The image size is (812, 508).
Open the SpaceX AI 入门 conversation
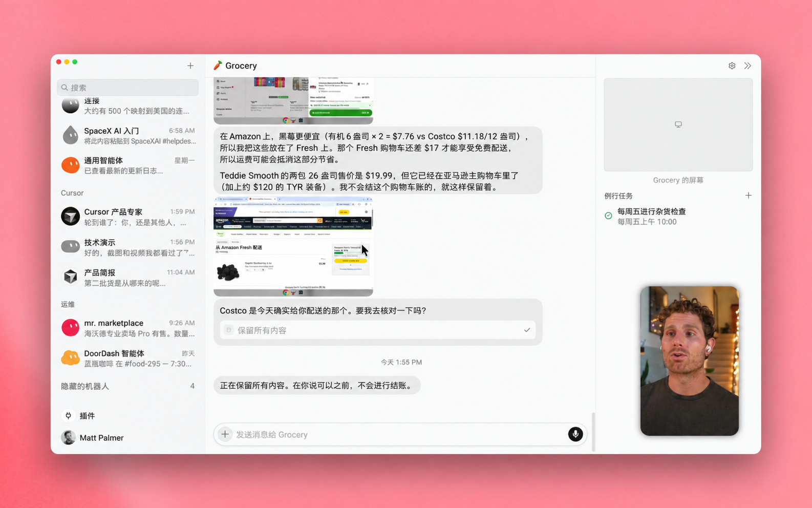pyautogui.click(x=127, y=136)
